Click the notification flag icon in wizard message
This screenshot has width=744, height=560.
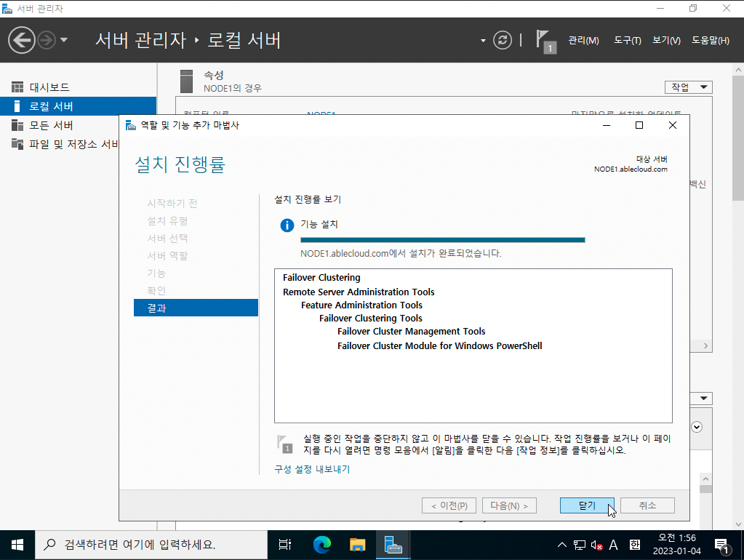(284, 444)
